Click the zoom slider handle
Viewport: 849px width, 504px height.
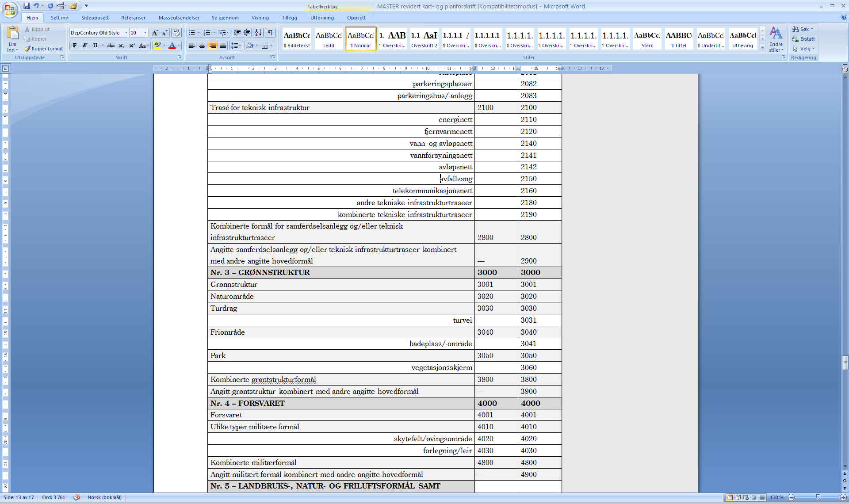coord(818,497)
